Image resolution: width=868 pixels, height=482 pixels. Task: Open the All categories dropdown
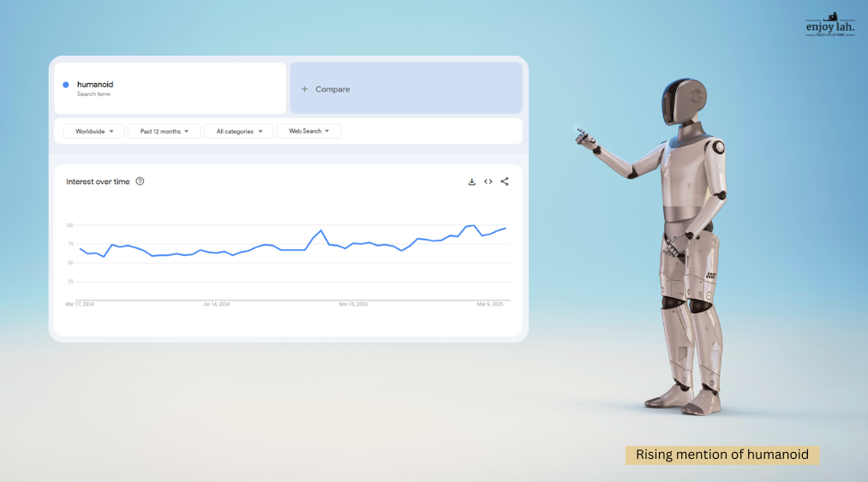click(239, 131)
